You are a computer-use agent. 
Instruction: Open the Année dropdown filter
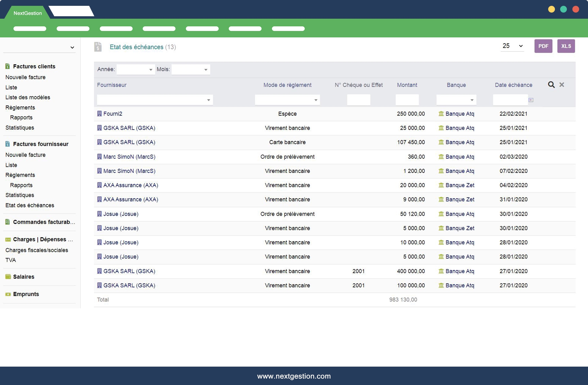[136, 70]
